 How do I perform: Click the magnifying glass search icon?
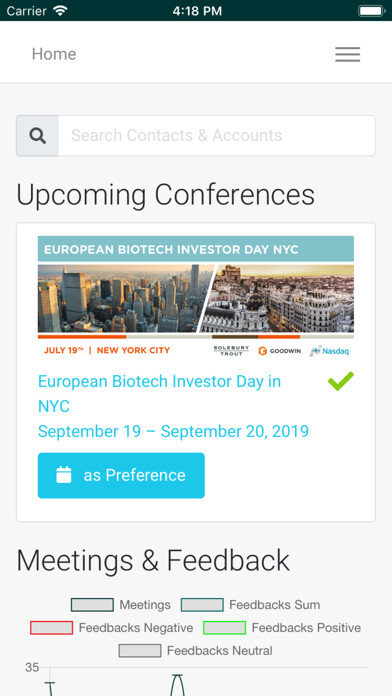(x=38, y=136)
